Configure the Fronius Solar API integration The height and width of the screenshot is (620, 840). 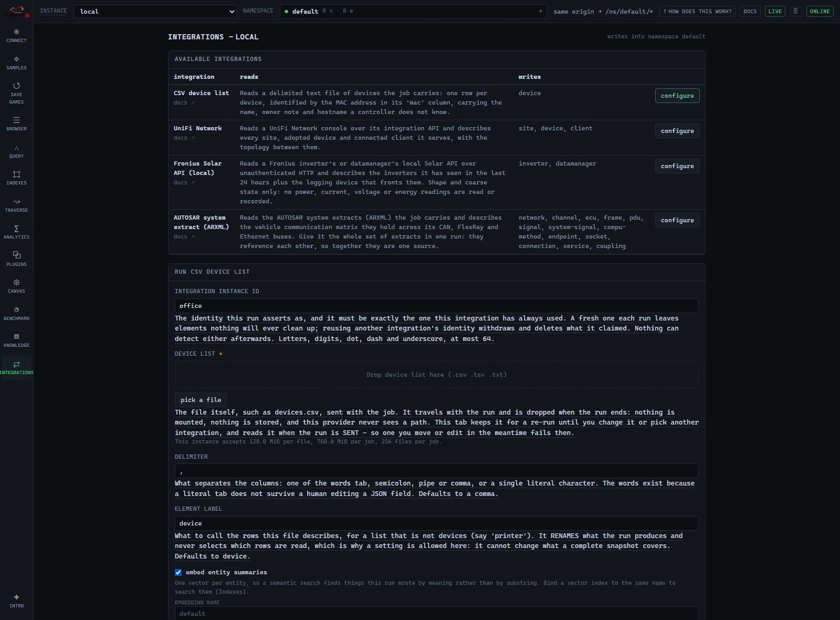click(x=677, y=166)
